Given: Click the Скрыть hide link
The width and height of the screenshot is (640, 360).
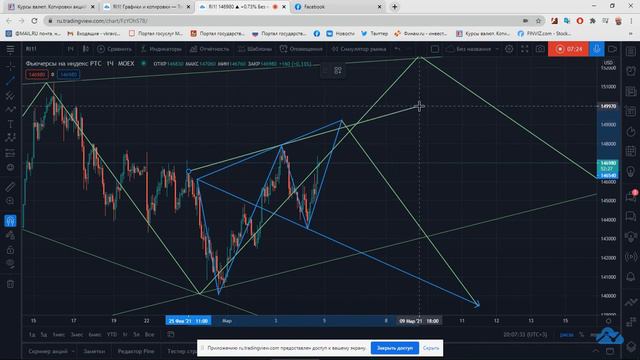Looking at the screenshot, I should click(431, 348).
